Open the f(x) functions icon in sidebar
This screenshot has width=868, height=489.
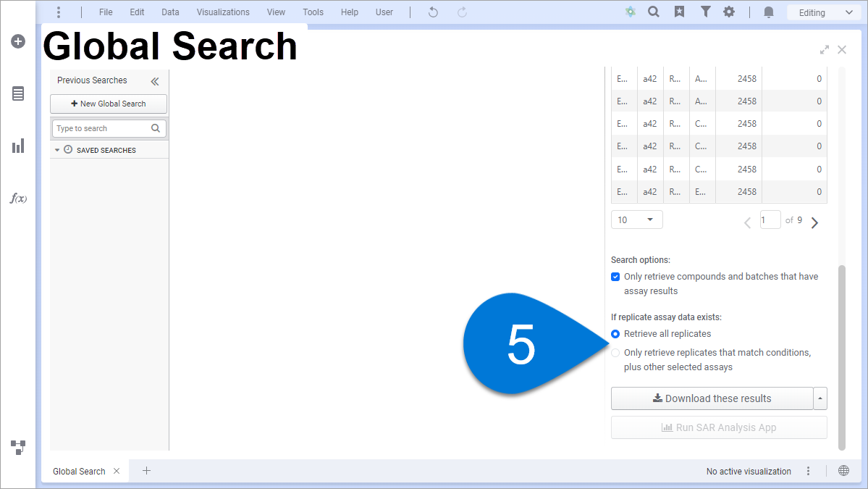pos(18,198)
